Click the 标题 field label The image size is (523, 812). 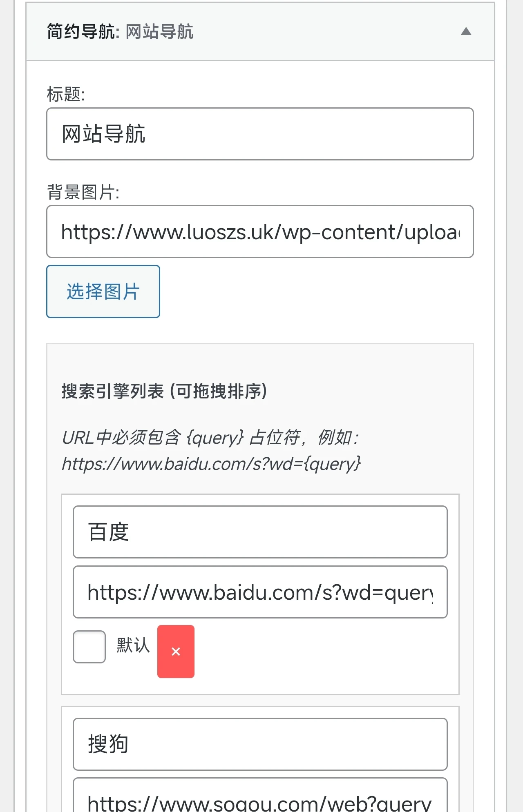(x=66, y=94)
